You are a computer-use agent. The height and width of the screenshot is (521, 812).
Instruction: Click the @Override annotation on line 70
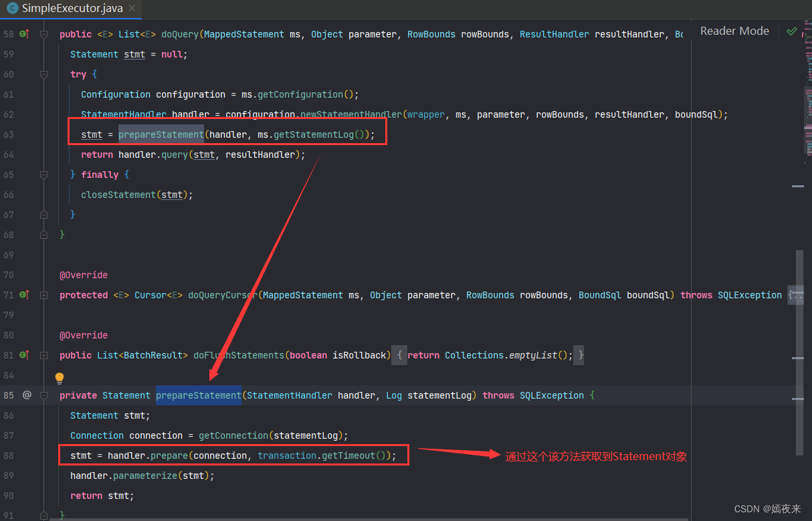(x=84, y=275)
